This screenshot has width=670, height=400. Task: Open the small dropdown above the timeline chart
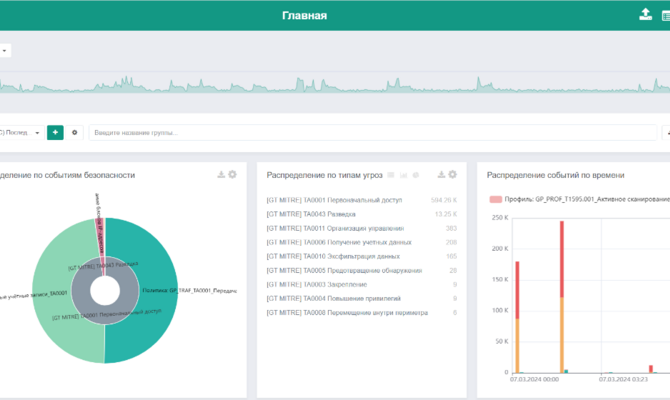tap(5, 50)
